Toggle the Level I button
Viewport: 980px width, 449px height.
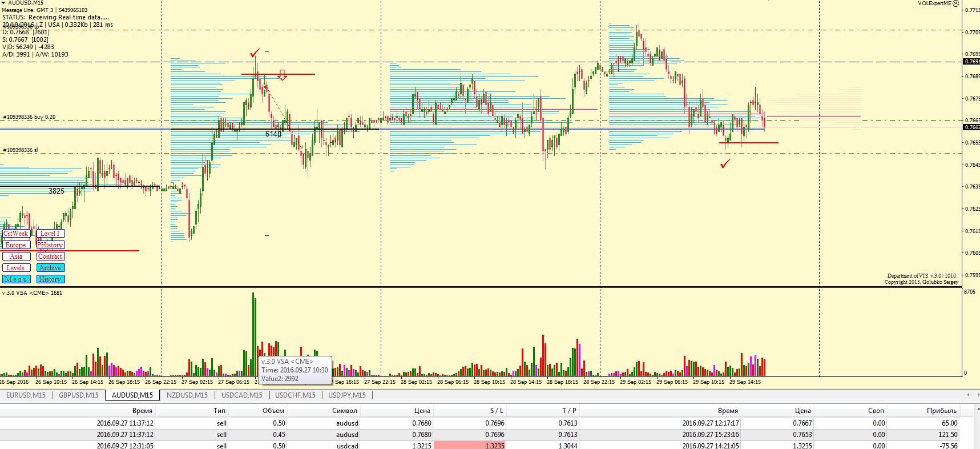50,233
